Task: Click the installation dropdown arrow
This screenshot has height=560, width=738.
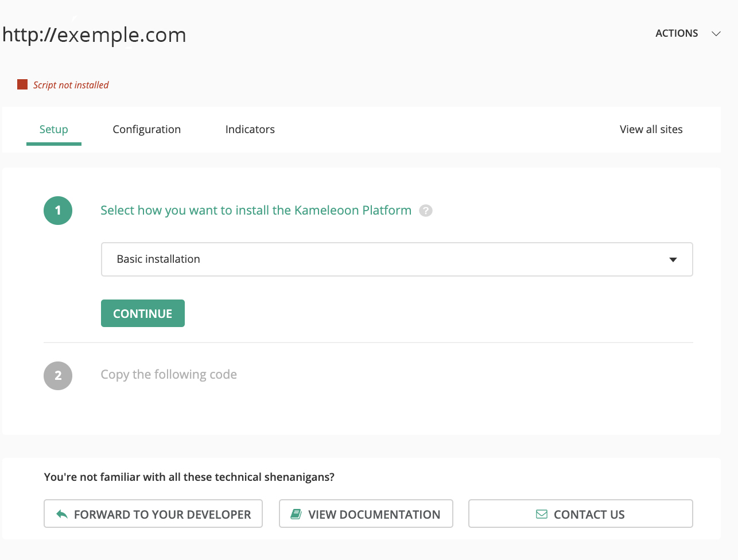Action: point(673,260)
